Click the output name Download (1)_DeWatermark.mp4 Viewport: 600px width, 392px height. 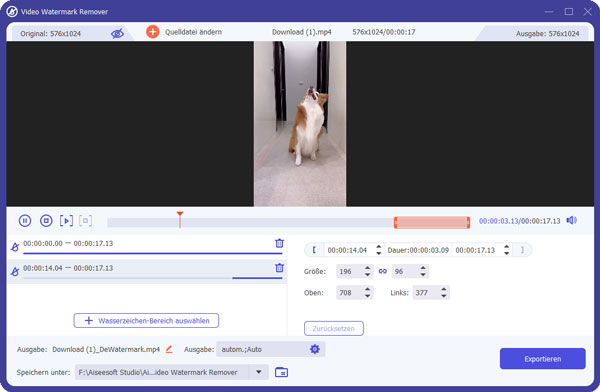(x=106, y=349)
